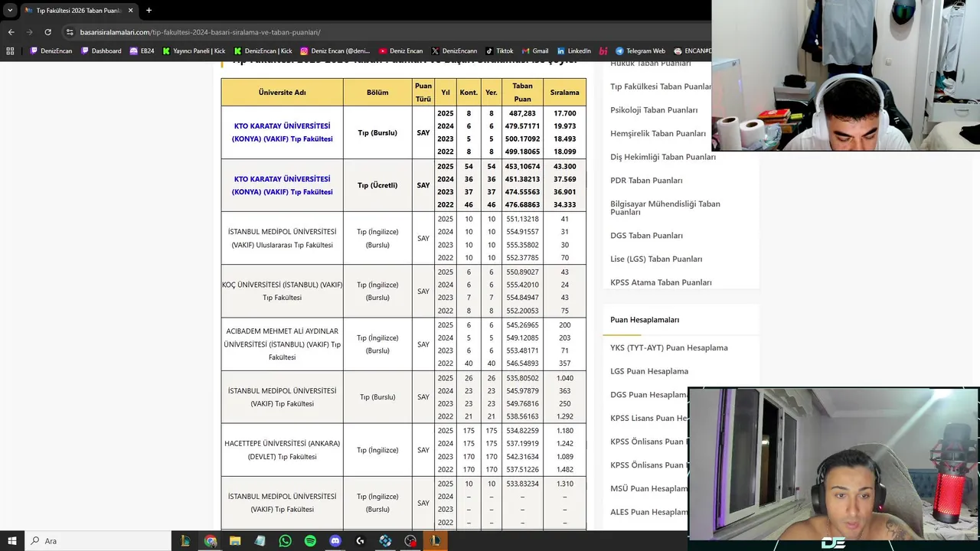Click the 551,13218 taban puan value
This screenshot has width=980, height=551.
[x=522, y=219]
